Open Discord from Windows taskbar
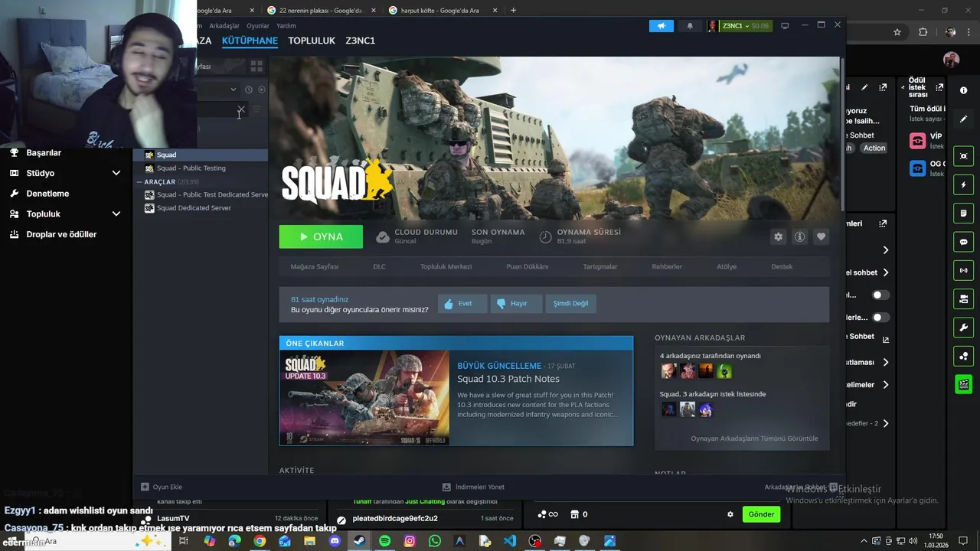The width and height of the screenshot is (980, 551). pyautogui.click(x=335, y=541)
